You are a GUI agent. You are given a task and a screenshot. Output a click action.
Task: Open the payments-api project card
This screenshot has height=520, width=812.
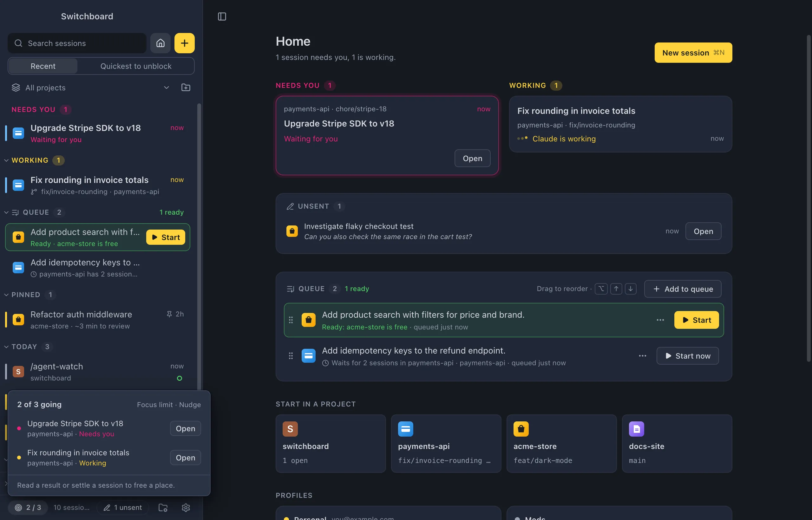[446, 443]
